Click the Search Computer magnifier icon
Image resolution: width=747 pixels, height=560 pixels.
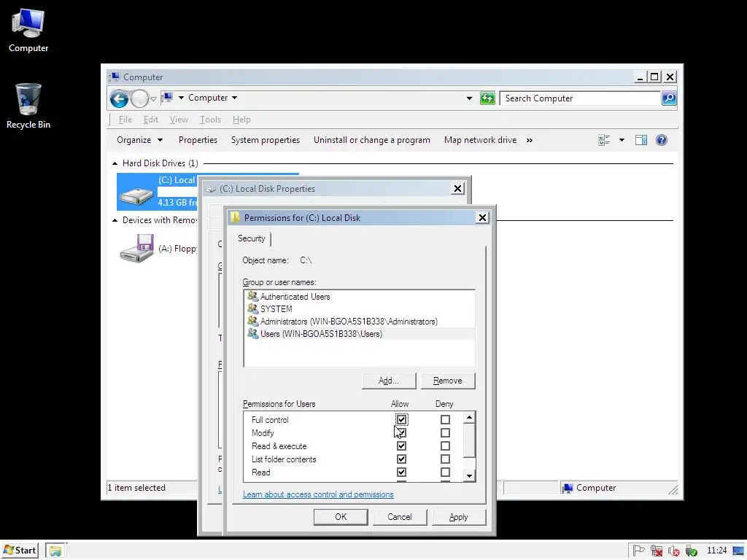pos(669,98)
